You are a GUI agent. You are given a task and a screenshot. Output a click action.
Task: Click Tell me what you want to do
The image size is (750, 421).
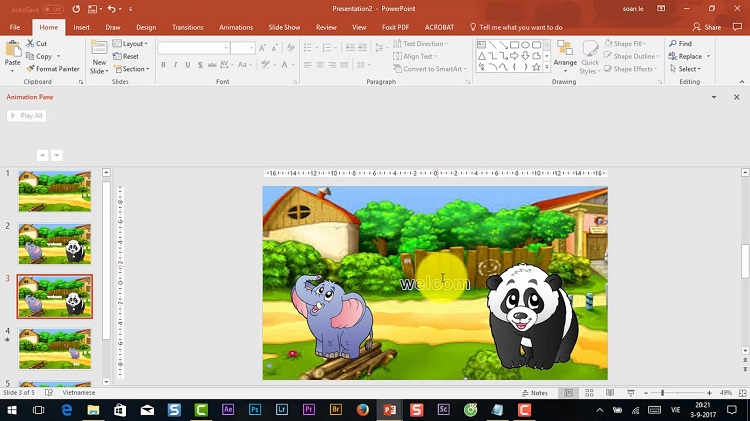pyautogui.click(x=516, y=27)
